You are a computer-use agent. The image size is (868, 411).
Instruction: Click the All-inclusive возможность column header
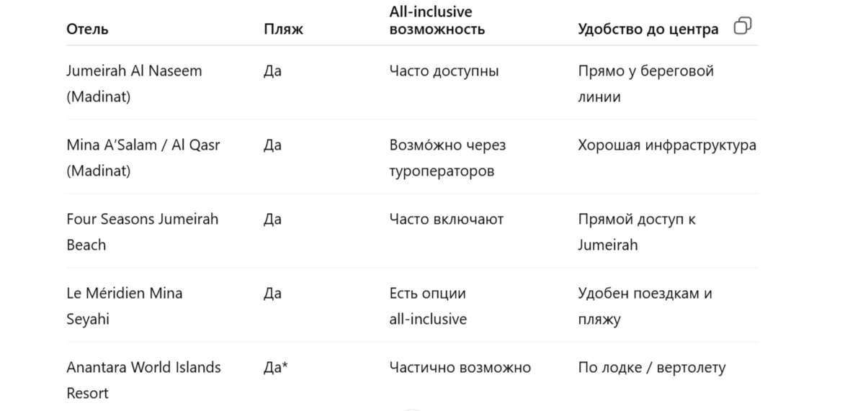click(x=437, y=21)
